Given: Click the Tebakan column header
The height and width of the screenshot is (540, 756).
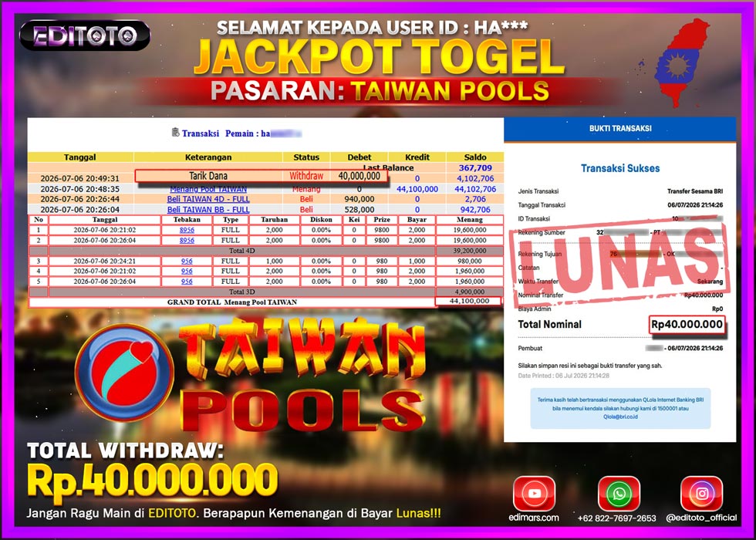Looking at the screenshot, I should click(187, 219).
